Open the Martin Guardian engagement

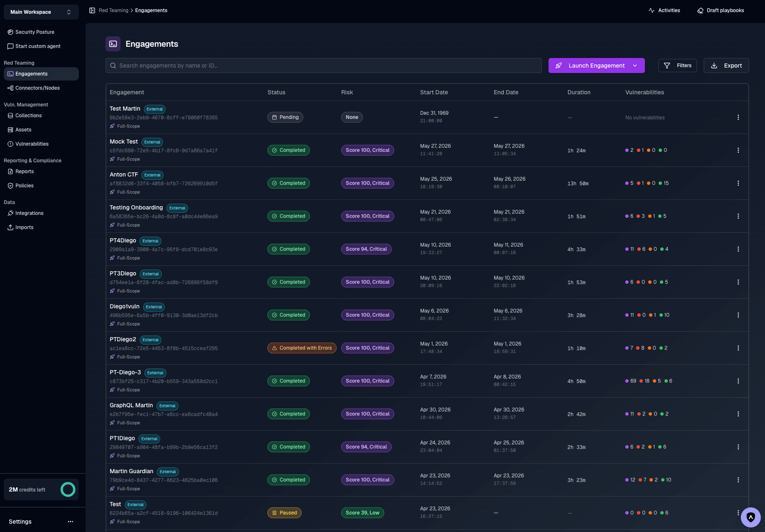[131, 471]
